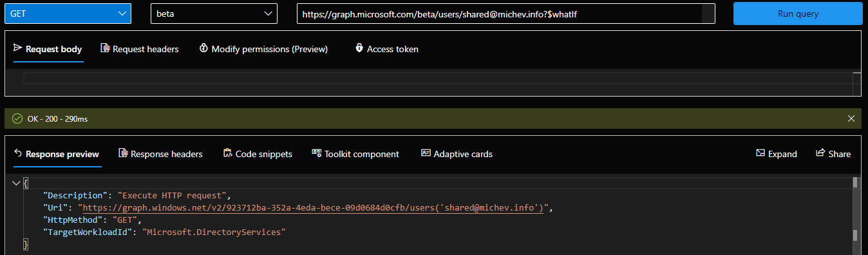
Task: Switch to Request headers tab
Action: point(139,49)
